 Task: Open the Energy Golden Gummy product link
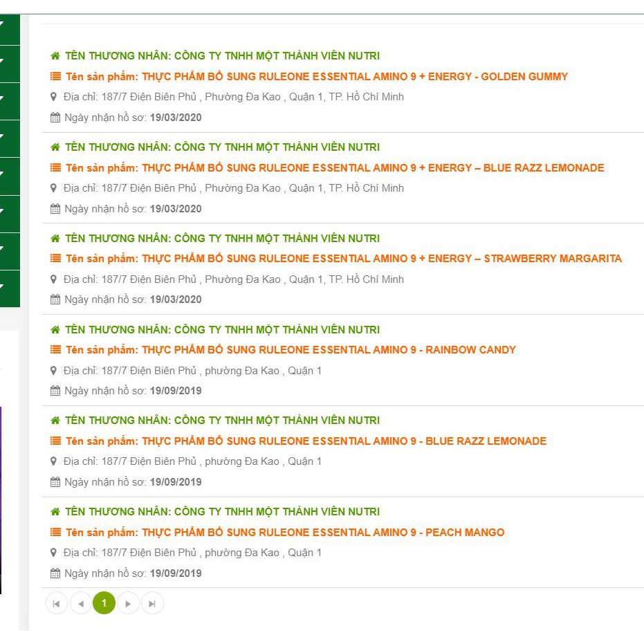pos(354,77)
